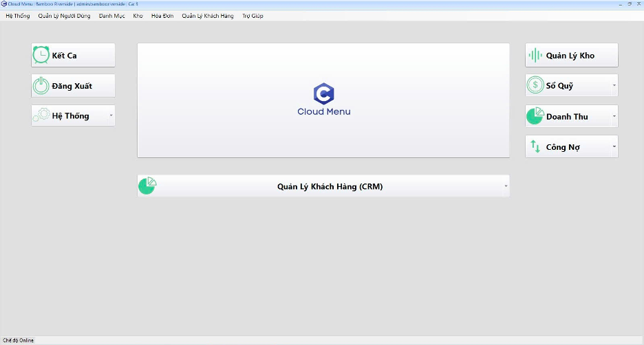Click the Kết Ca button label

pyautogui.click(x=64, y=56)
